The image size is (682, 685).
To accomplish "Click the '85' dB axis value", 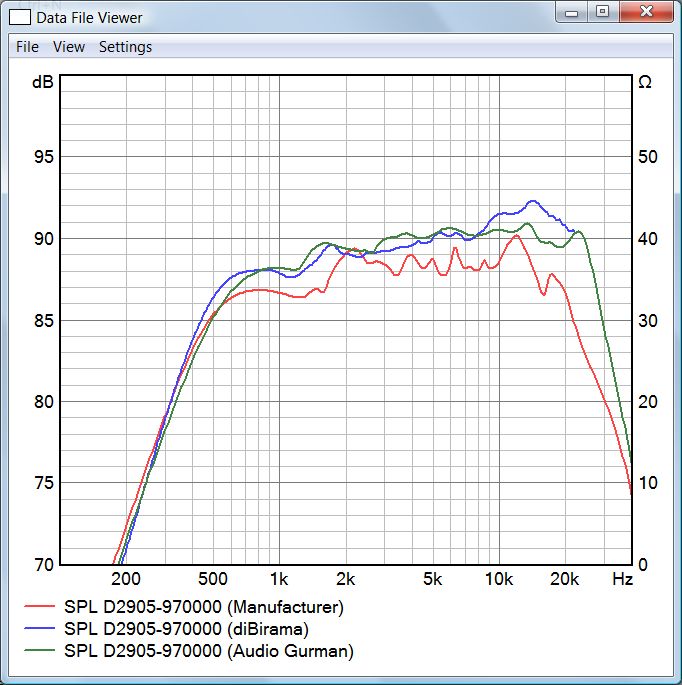I will click(44, 321).
